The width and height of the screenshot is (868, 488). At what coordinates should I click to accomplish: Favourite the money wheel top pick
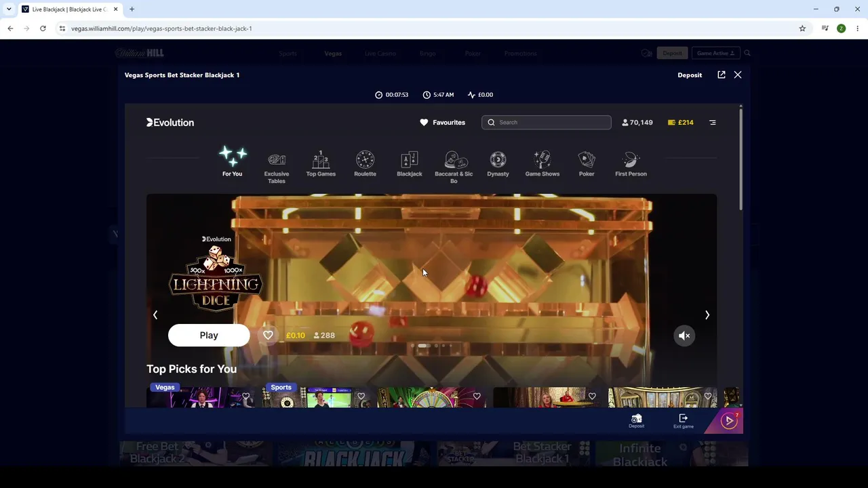click(x=477, y=396)
